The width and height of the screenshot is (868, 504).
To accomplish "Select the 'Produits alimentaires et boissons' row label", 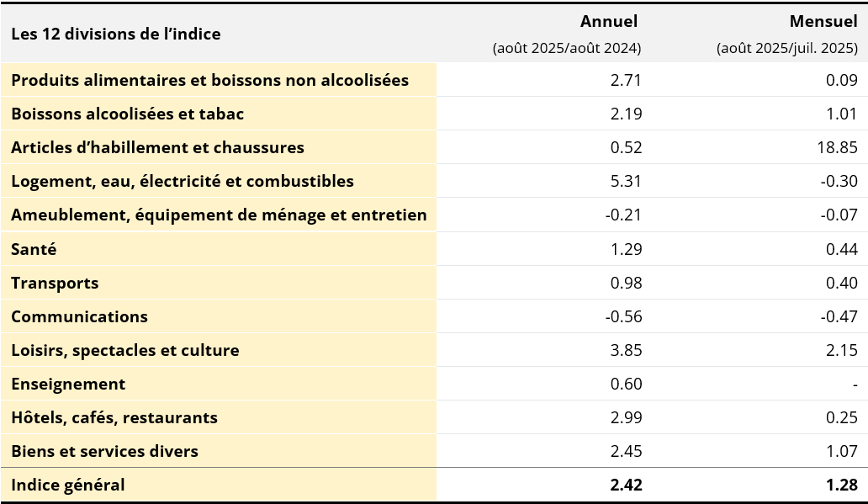I will pos(209,80).
